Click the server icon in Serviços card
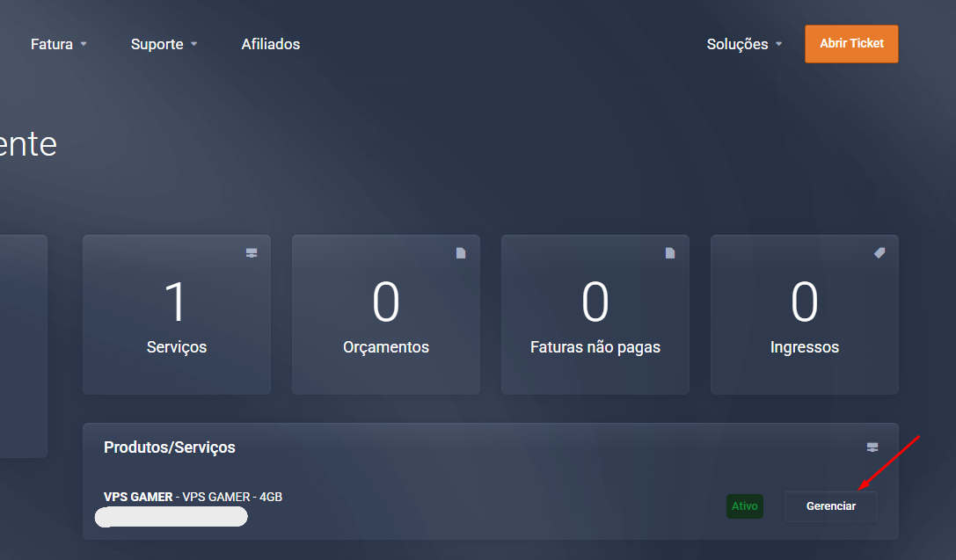 252,253
